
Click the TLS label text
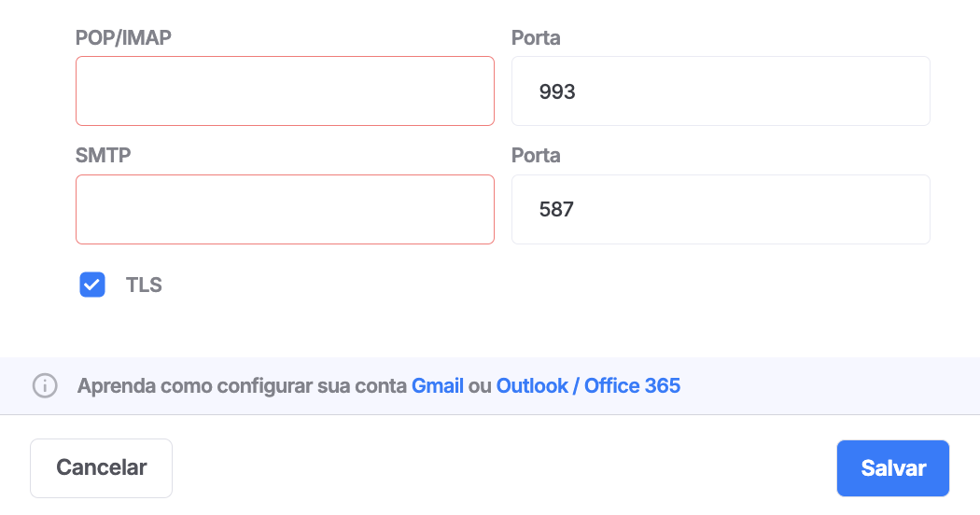click(144, 285)
